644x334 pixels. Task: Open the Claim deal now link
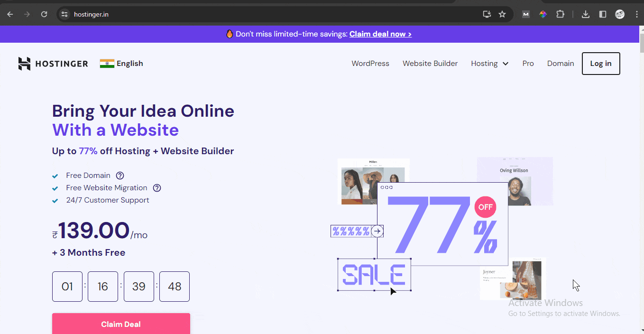pyautogui.click(x=380, y=34)
